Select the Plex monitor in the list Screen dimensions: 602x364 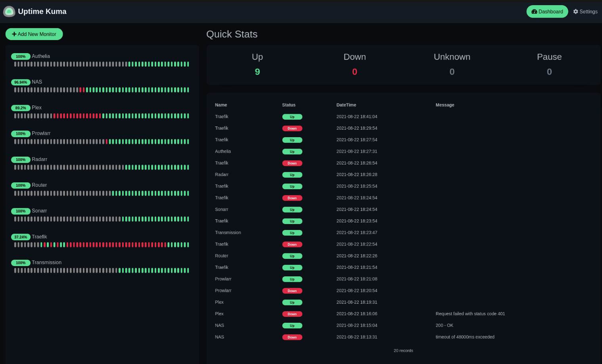(36, 108)
